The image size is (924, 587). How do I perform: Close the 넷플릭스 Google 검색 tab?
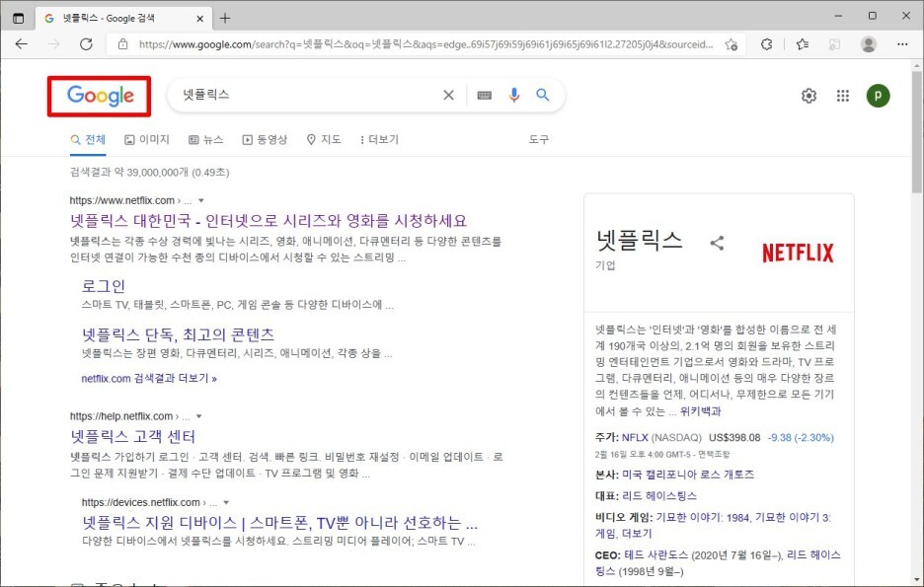coord(199,19)
